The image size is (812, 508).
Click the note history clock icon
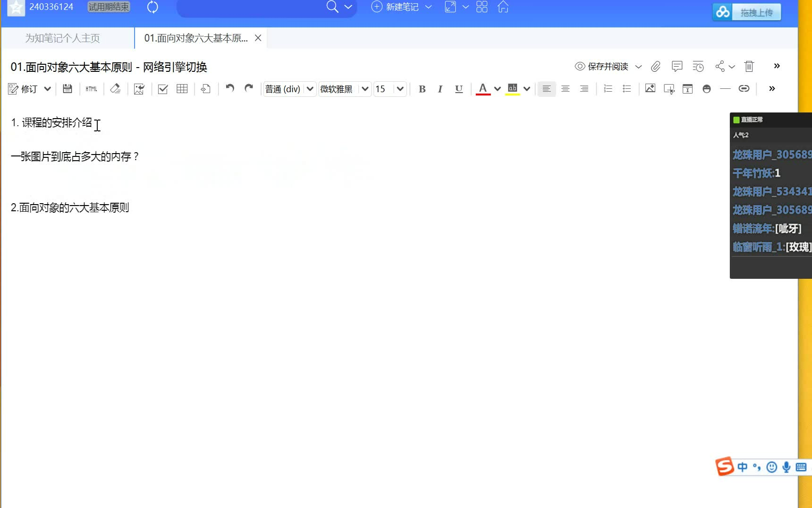(698, 67)
